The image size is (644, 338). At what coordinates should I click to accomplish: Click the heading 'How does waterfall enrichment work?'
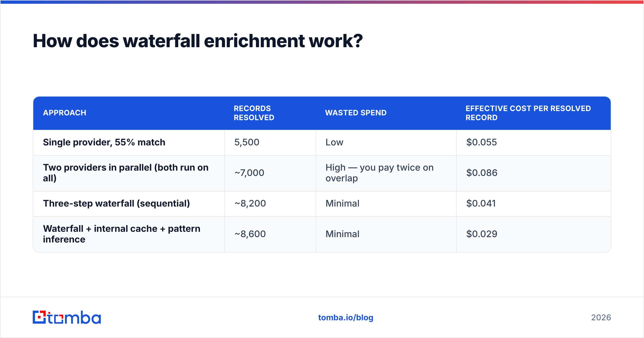pyautogui.click(x=198, y=41)
